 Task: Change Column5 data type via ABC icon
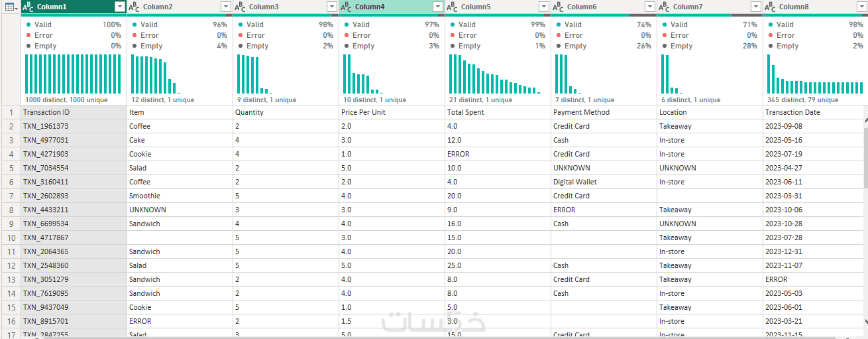452,7
